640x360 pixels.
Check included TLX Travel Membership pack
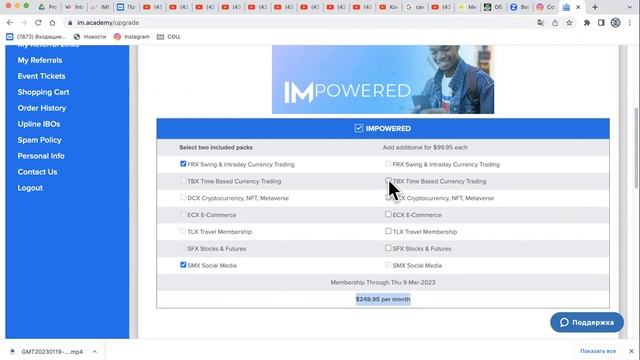183,231
